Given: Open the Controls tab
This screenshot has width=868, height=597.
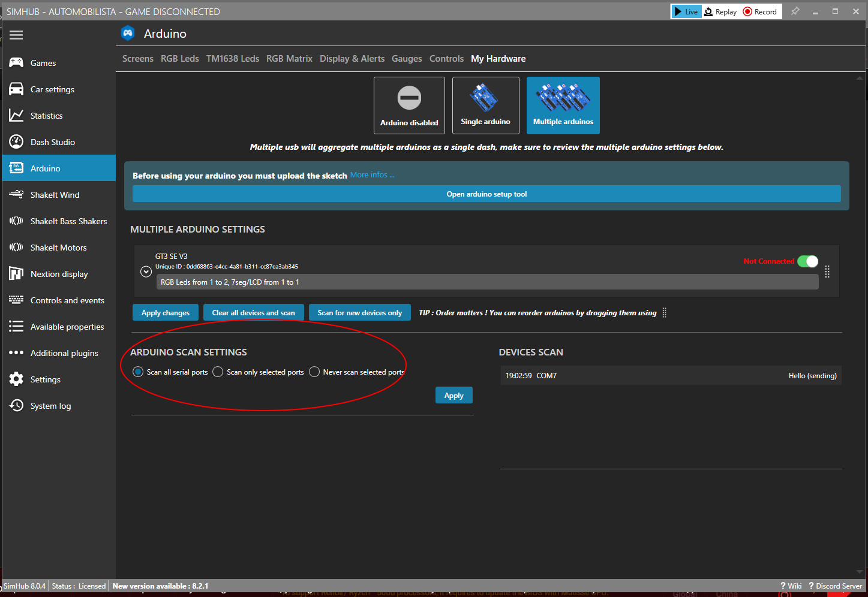Looking at the screenshot, I should tap(446, 59).
